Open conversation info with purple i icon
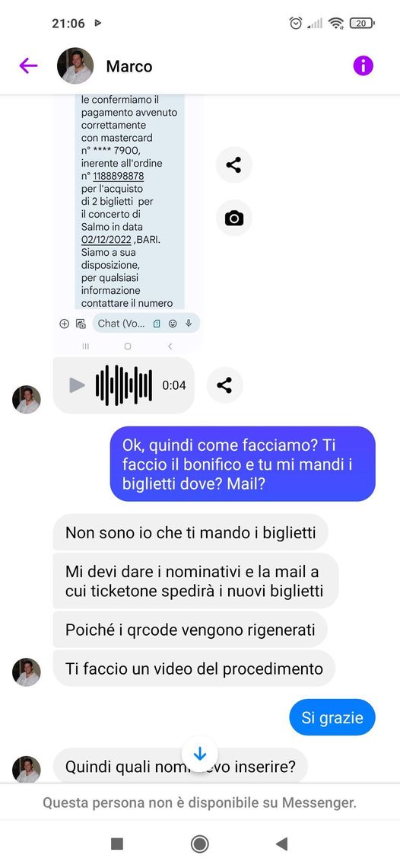The height and width of the screenshot is (868, 400). pyautogui.click(x=363, y=66)
